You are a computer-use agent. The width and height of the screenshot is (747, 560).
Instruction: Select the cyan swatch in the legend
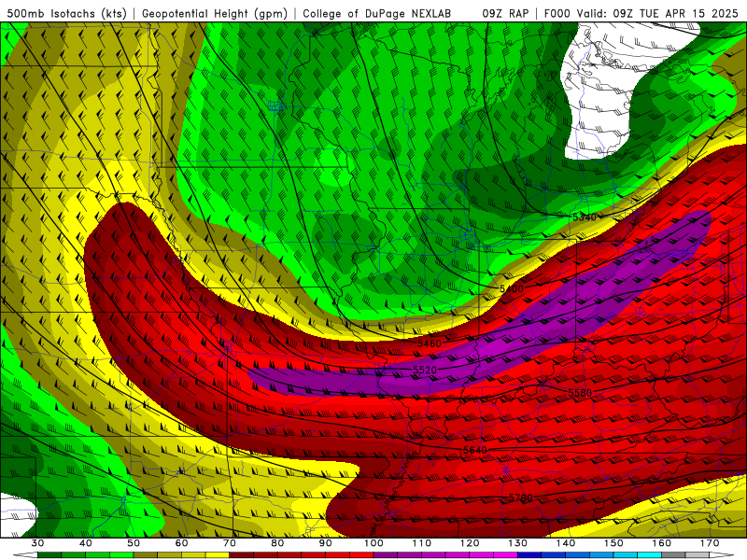(649, 555)
